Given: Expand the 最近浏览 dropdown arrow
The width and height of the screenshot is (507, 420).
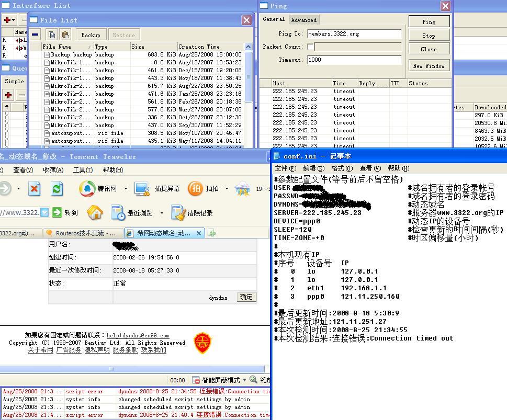Looking at the screenshot, I should pyautogui.click(x=162, y=213).
